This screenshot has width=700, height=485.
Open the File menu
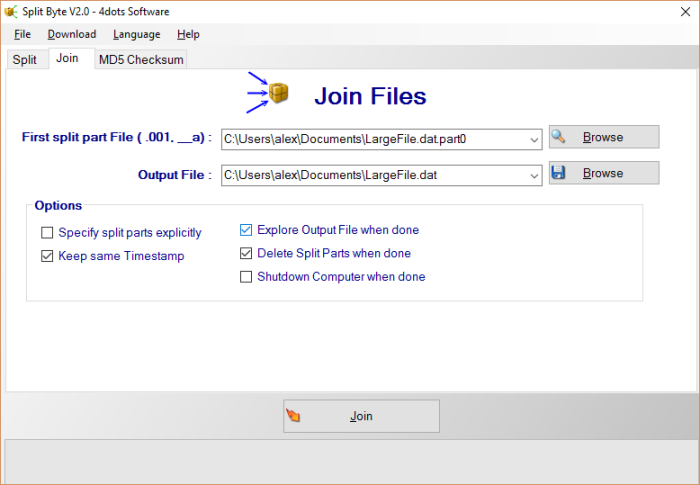pos(22,34)
